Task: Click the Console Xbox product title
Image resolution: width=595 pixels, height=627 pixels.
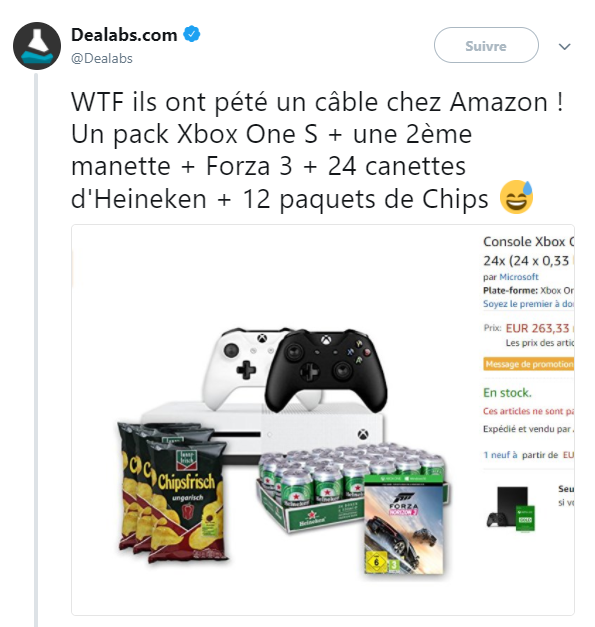Action: (528, 242)
